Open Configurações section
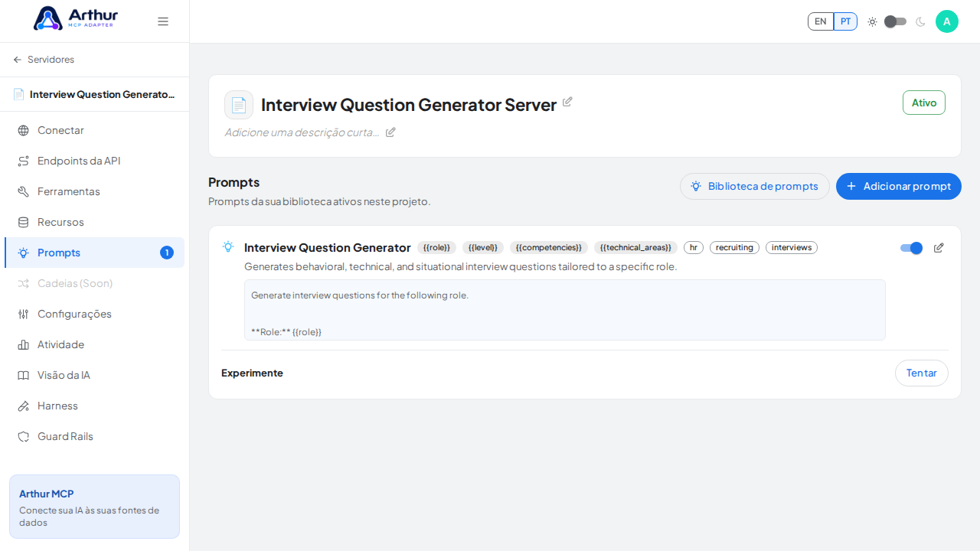The height and width of the screenshot is (551, 980). pos(94,314)
